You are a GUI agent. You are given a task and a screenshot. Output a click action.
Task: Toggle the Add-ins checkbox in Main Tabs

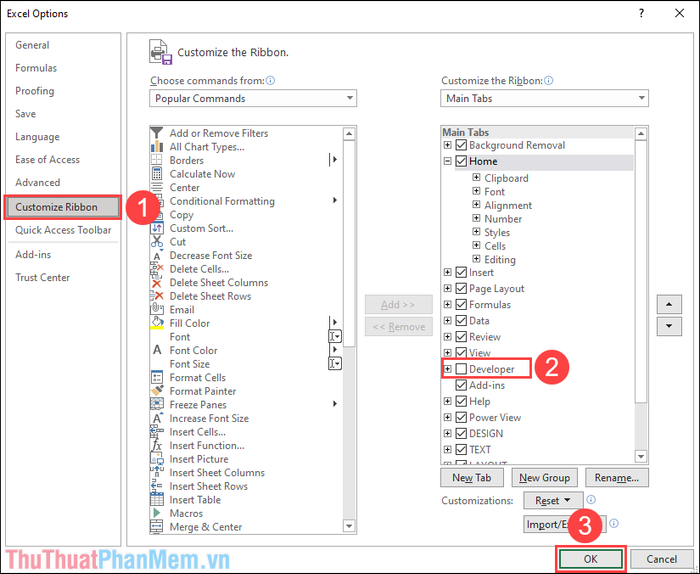click(462, 385)
